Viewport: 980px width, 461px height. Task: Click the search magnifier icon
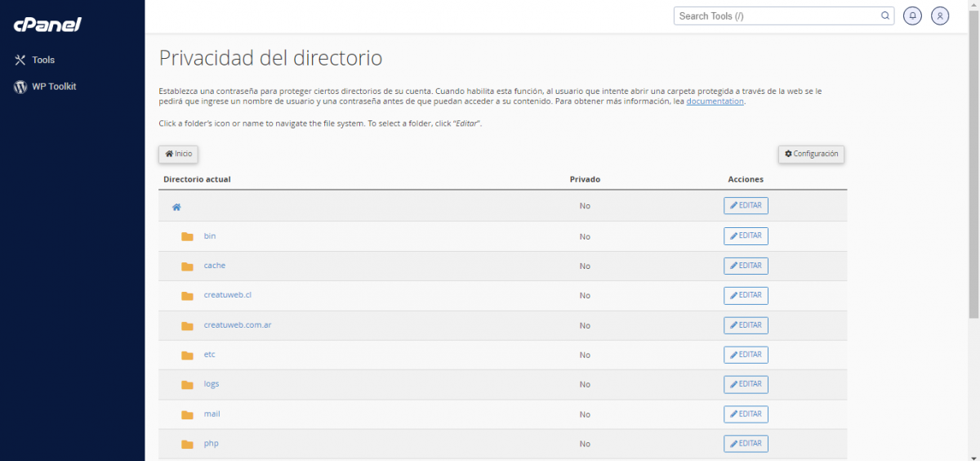pyautogui.click(x=885, y=16)
